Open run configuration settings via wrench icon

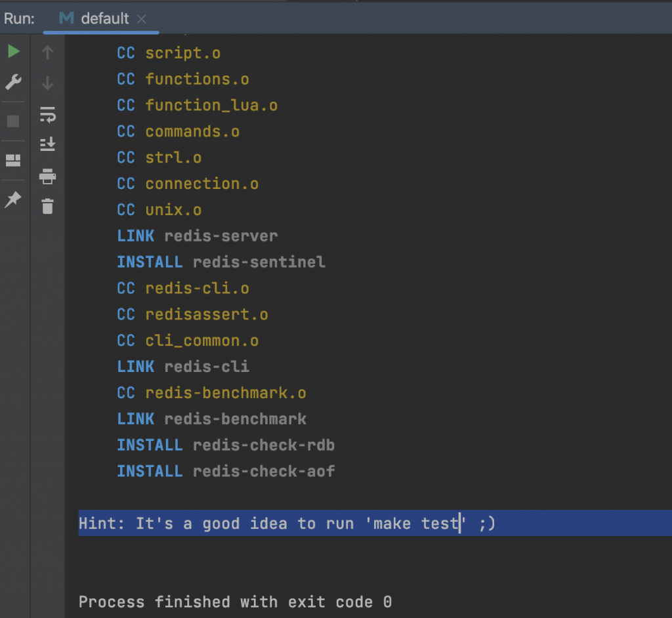pyautogui.click(x=14, y=83)
